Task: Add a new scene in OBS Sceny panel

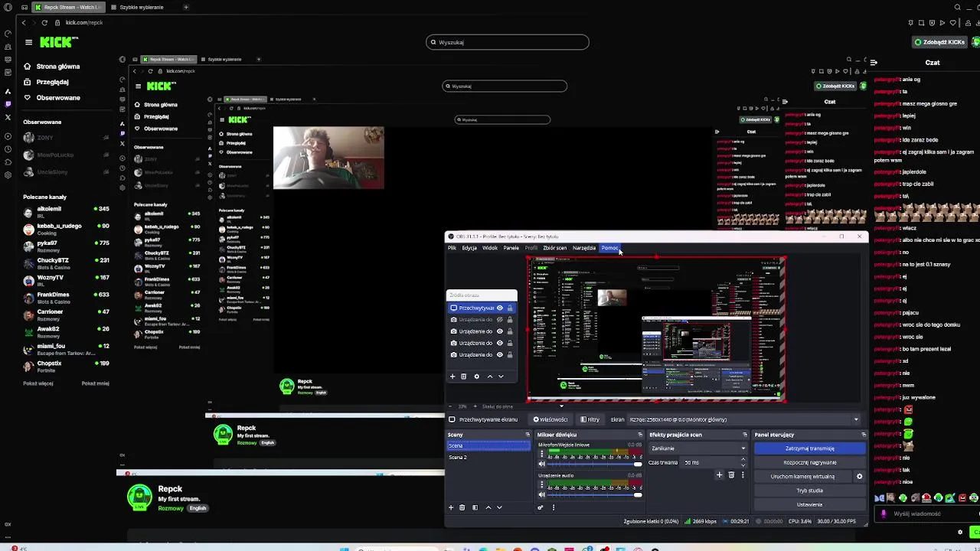Action: 451,507
